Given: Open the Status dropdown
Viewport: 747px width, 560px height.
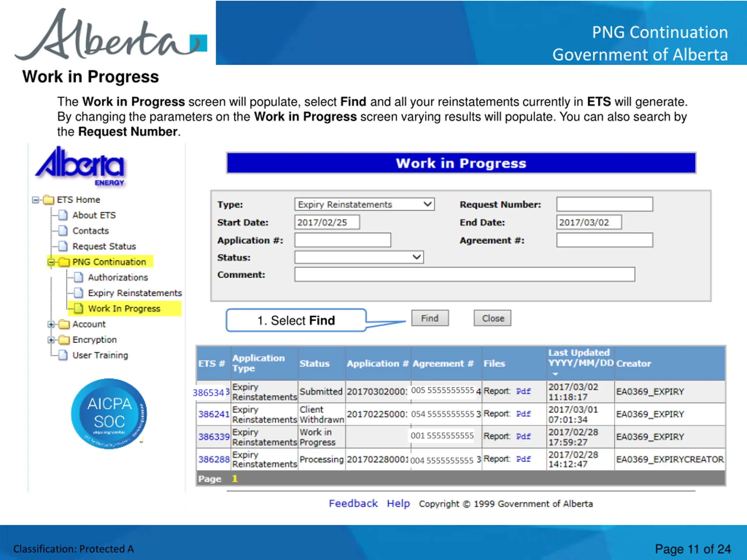Looking at the screenshot, I should (359, 258).
